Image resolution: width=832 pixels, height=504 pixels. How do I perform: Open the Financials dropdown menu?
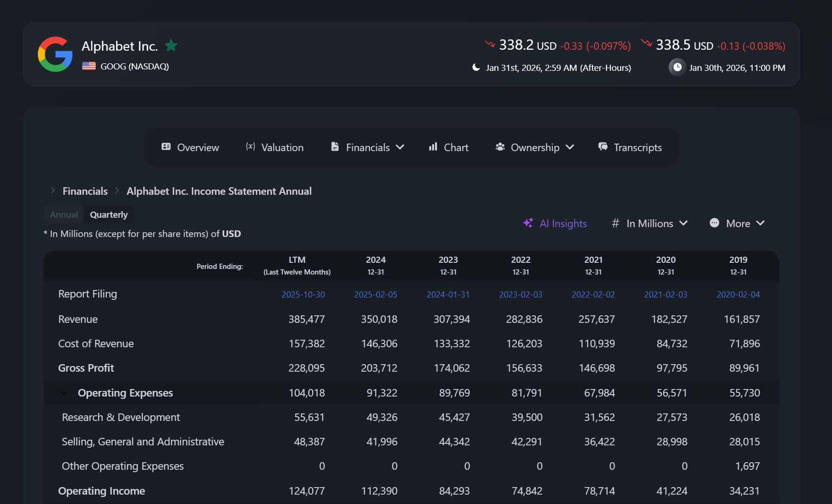click(367, 147)
